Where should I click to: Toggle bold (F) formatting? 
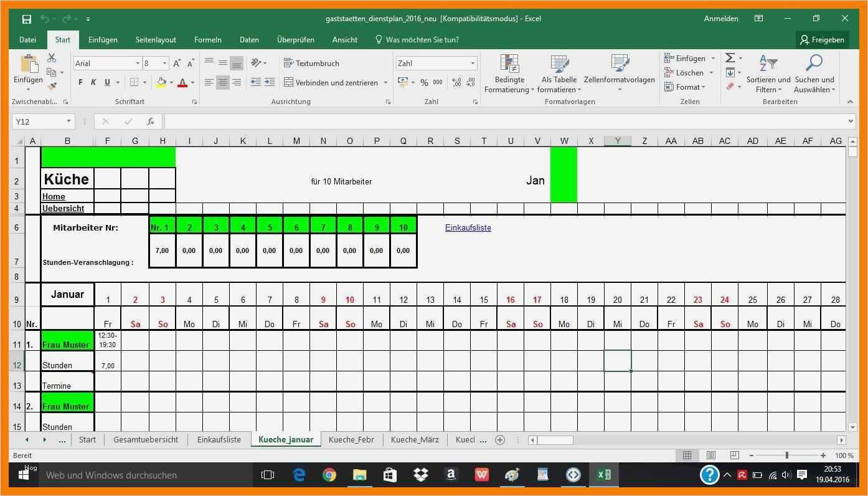tap(80, 82)
